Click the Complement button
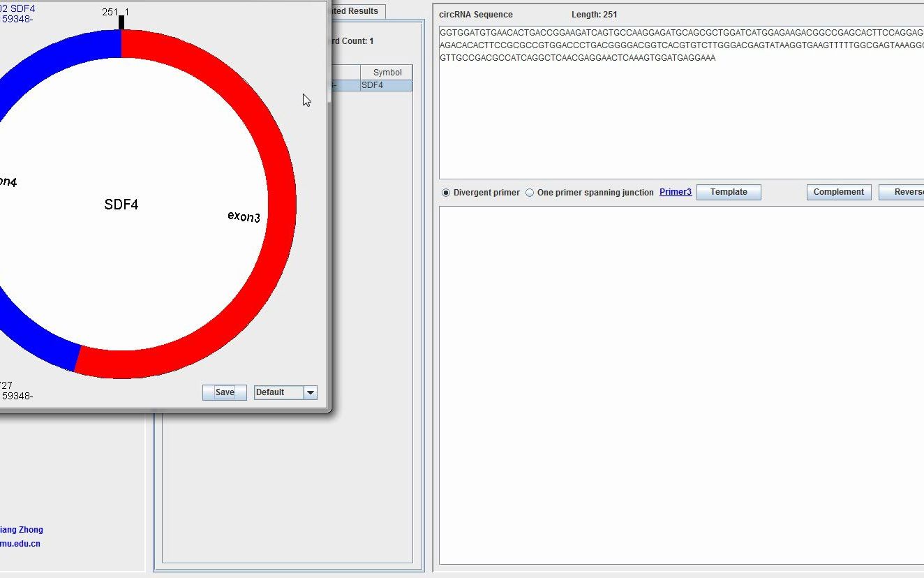 (x=839, y=192)
